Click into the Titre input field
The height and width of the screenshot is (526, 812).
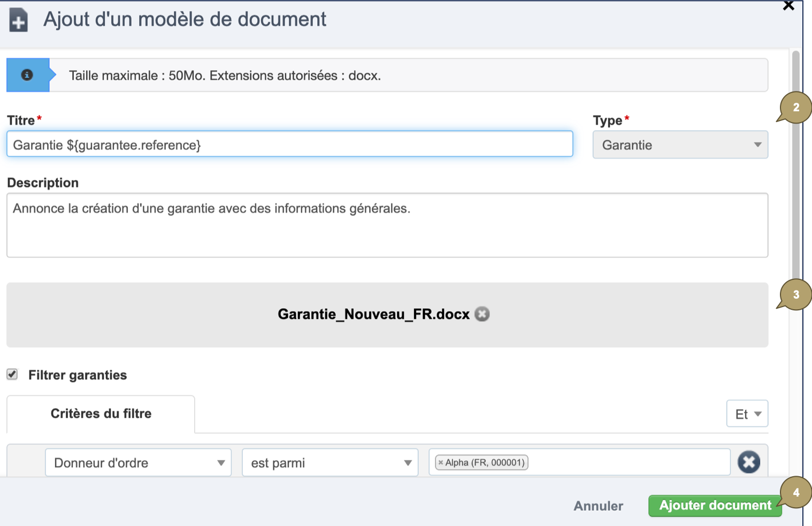289,144
